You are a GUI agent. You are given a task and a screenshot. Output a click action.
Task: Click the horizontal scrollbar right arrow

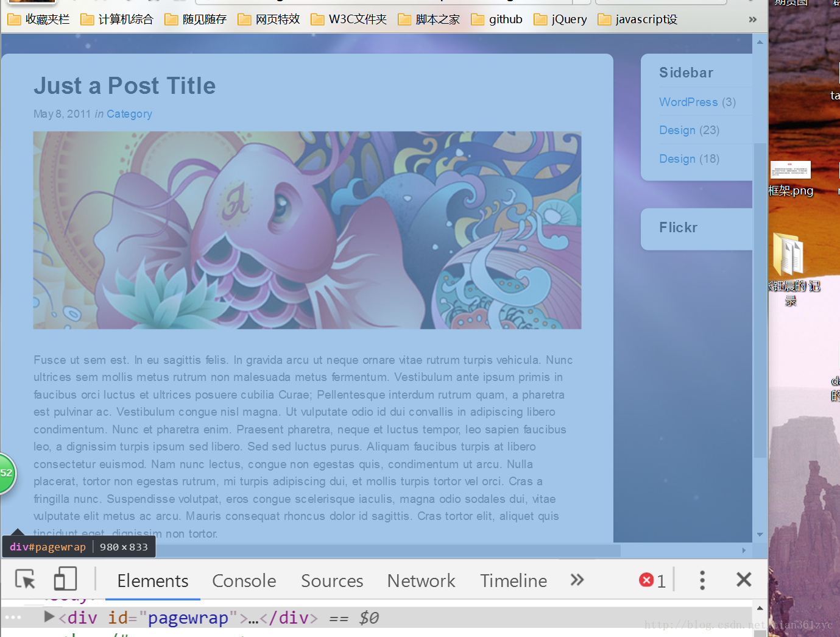(744, 550)
